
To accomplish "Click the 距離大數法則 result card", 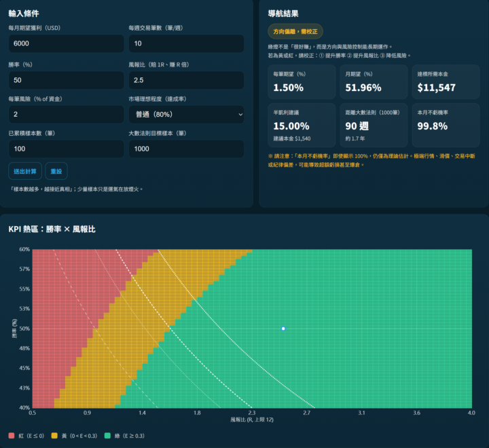I will tap(373, 124).
